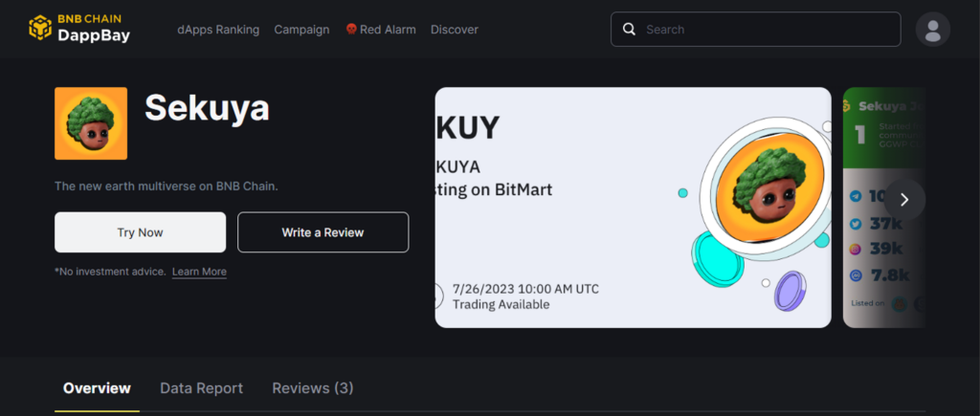Open the Campaign menu item
Image resolution: width=980 pixels, height=416 pixels.
coord(301,30)
